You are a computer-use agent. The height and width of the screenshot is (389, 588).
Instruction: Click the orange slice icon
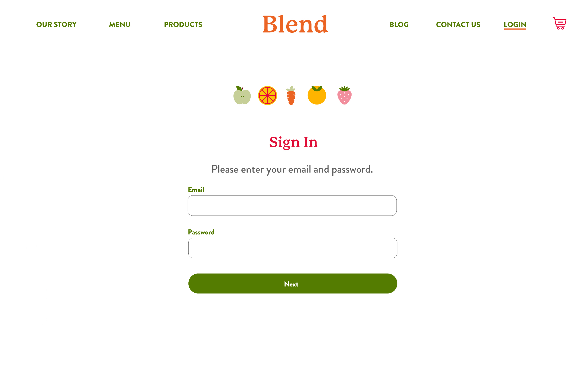point(268,95)
